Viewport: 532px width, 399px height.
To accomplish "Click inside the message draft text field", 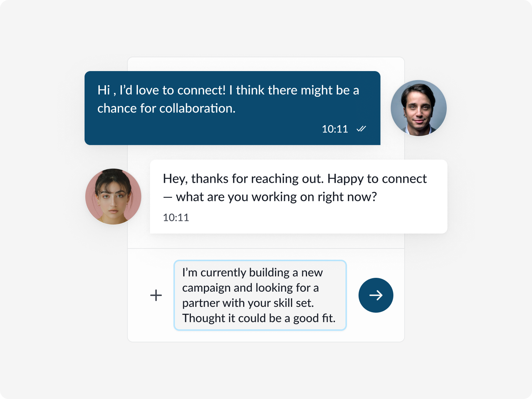I will (x=260, y=295).
